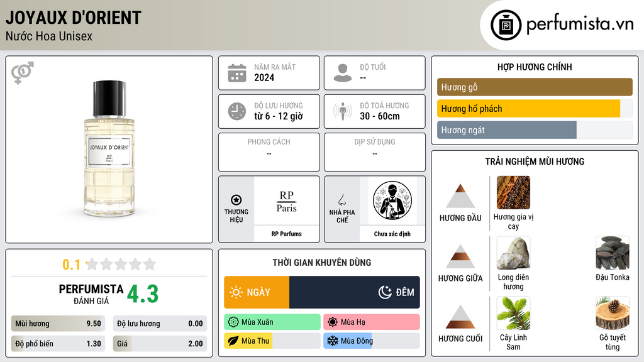The width and height of the screenshot is (644, 362).
Task: Click the nose icon above Nhà pha chế
Action: (341, 200)
